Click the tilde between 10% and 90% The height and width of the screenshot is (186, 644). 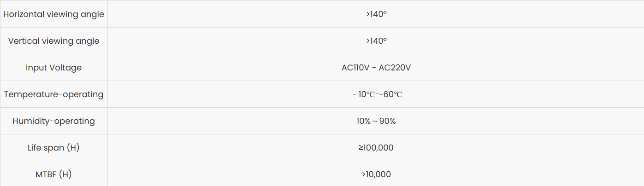pos(376,121)
